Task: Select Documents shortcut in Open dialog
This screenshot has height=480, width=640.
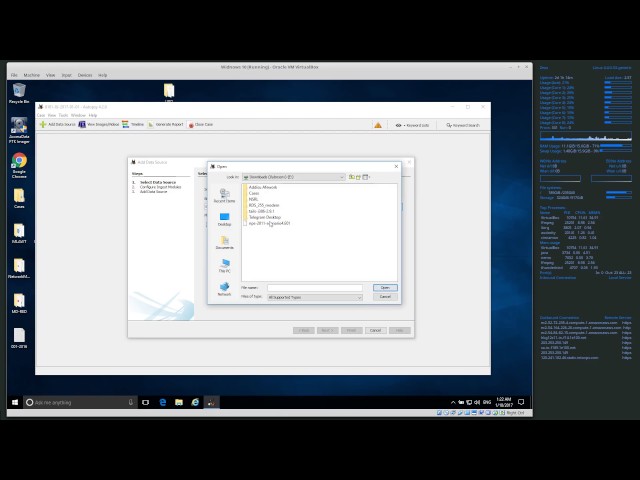Action: tap(224, 243)
